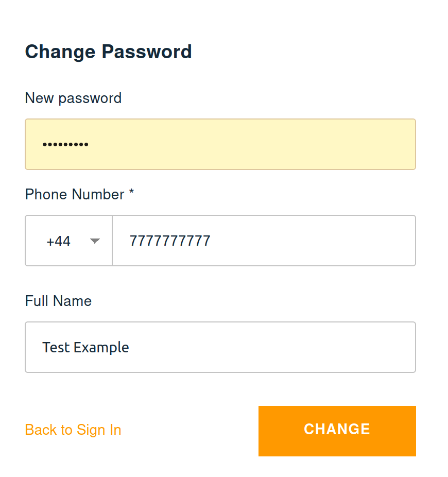Click the Change Password heading
Viewport: 448px width, 477px height.
click(108, 52)
